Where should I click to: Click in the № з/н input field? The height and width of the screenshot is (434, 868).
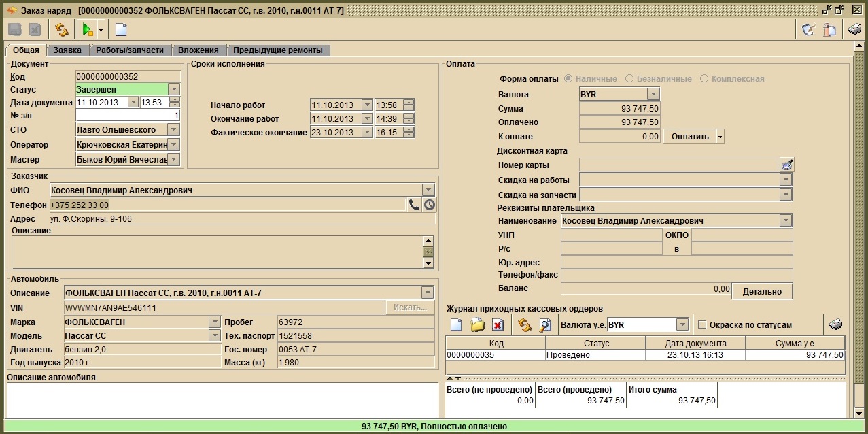click(x=127, y=116)
